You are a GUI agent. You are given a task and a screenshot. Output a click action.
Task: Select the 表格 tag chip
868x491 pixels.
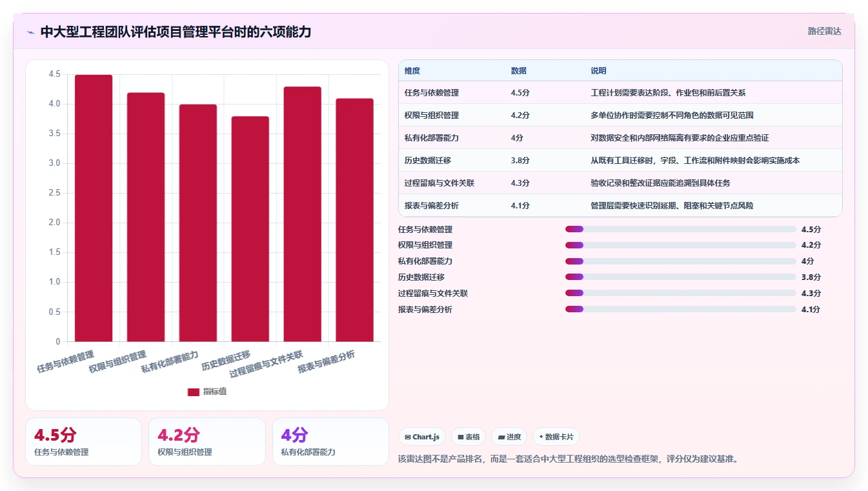point(469,437)
